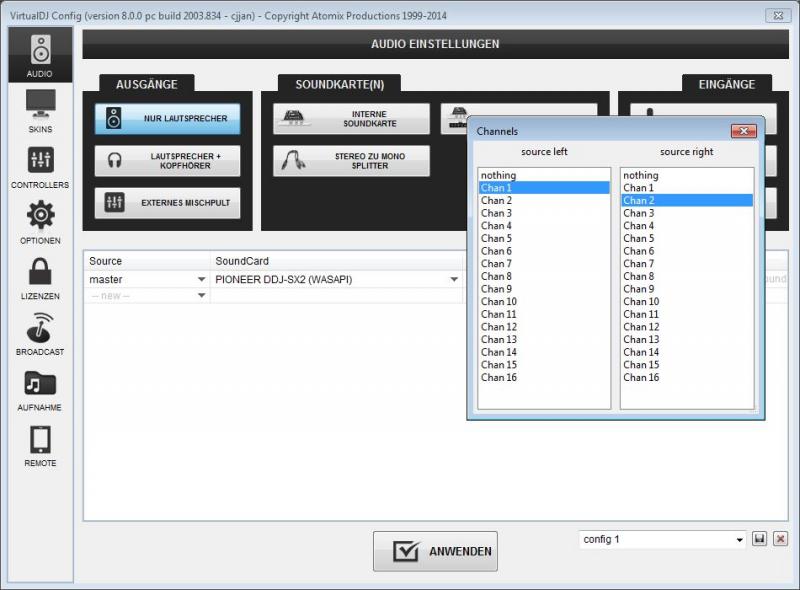Screen dimensions: 800x590
Task: Select Chan 5 in source left list
Action: click(x=544, y=238)
